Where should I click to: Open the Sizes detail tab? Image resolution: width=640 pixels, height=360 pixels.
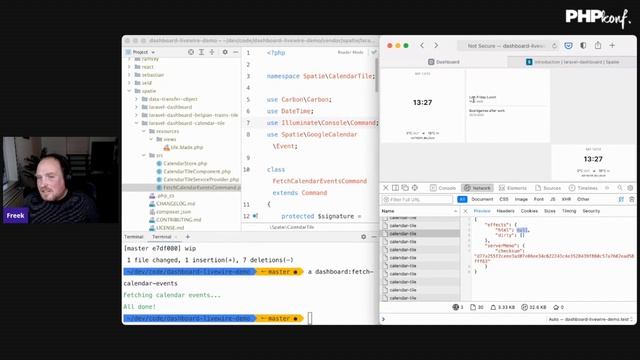[x=550, y=211]
